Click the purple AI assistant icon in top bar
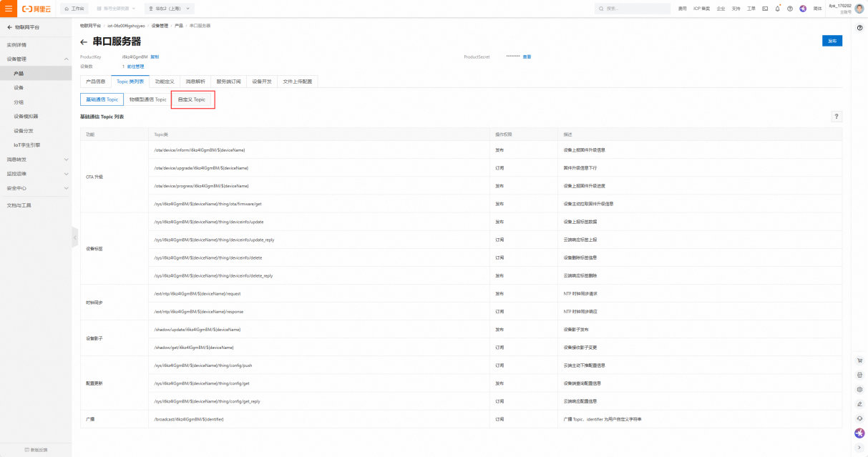Screen dimensions: 868x457 point(802,9)
